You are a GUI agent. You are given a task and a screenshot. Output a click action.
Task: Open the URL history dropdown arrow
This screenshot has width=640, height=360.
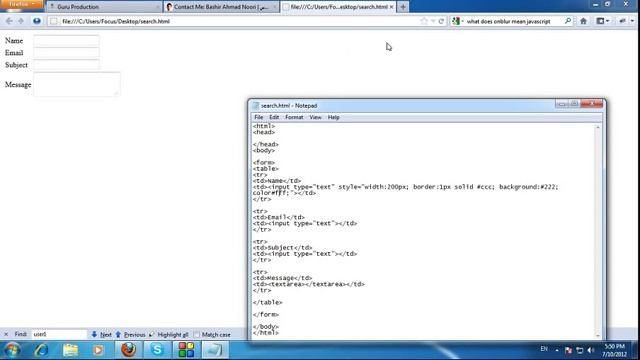[x=433, y=21]
